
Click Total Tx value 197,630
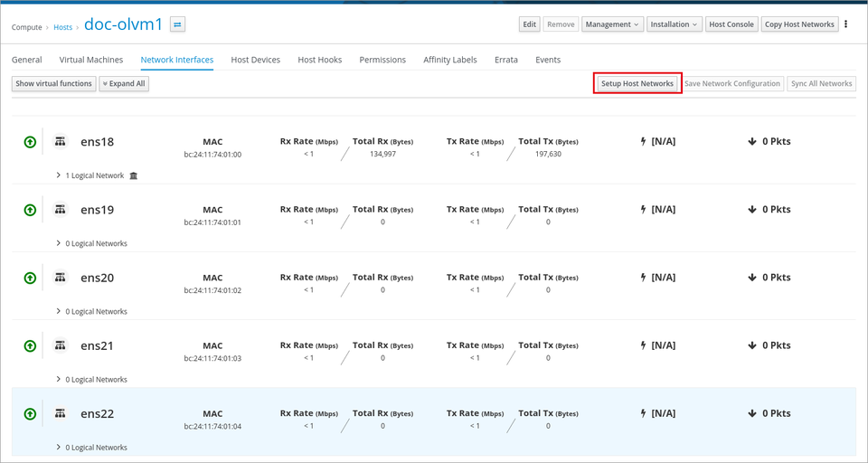click(x=548, y=154)
